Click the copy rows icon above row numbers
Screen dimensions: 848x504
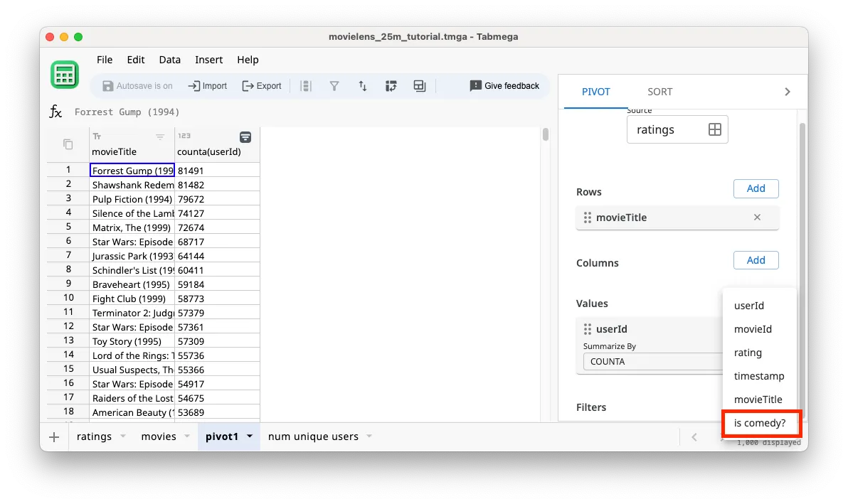(66, 143)
